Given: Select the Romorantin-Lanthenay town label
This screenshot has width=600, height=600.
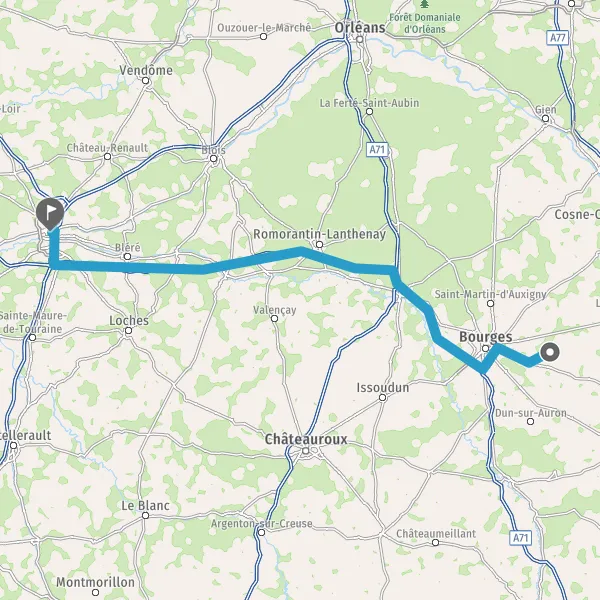Looking at the screenshot, I should [320, 234].
